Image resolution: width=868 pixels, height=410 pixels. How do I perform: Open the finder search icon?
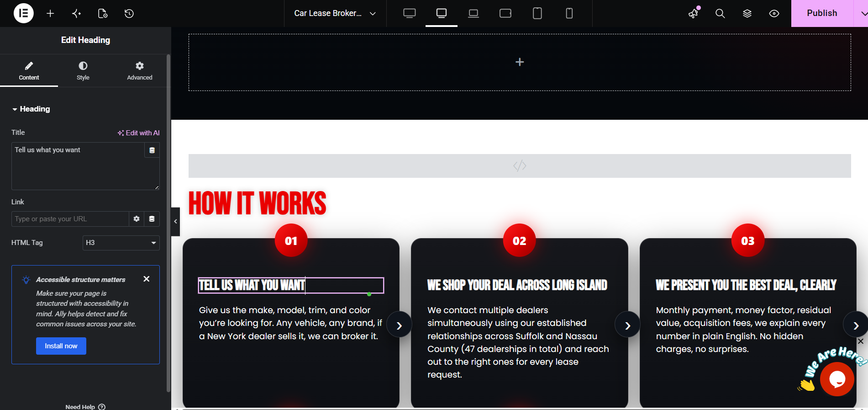[x=720, y=13]
